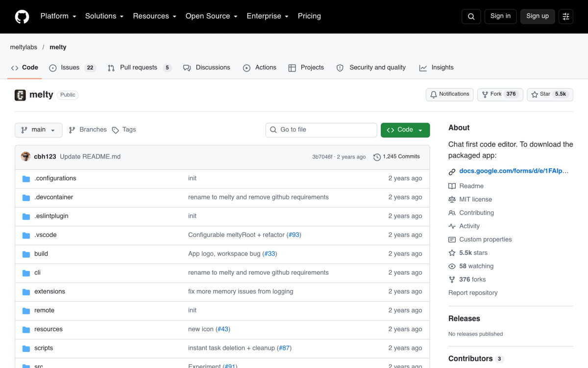
Task: View the Branches link
Action: pyautogui.click(x=88, y=130)
